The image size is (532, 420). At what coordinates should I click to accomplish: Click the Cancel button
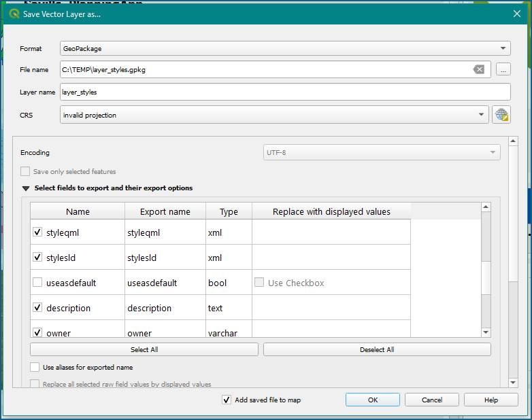431,400
